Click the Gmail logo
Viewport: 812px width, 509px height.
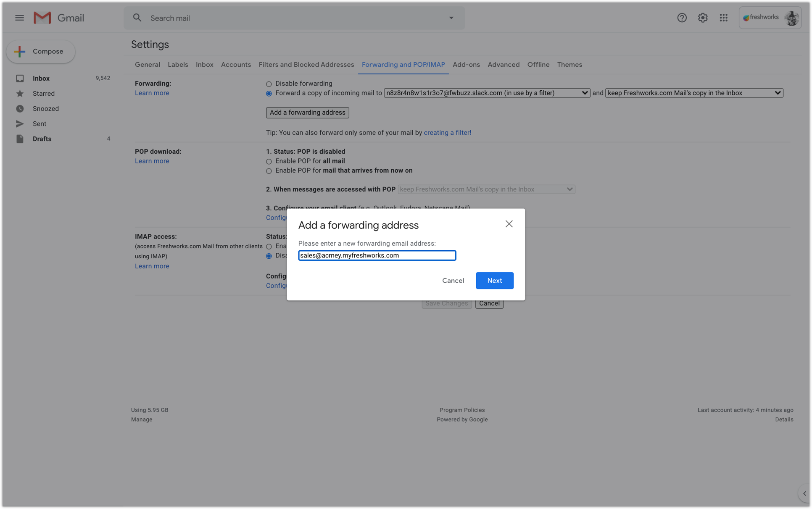point(59,18)
